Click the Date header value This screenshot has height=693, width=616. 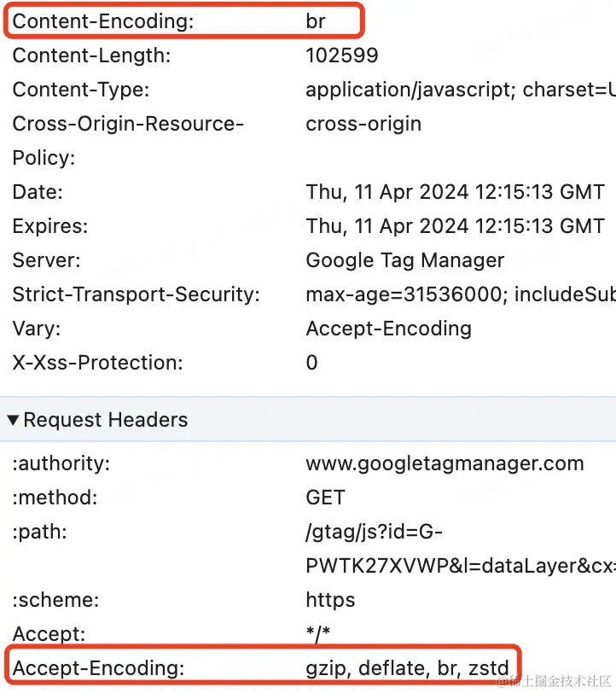click(x=455, y=192)
